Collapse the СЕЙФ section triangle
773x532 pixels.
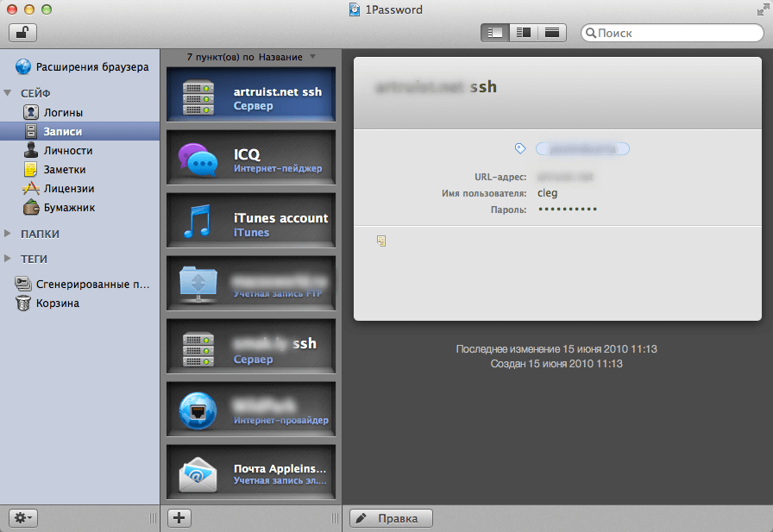click(x=8, y=92)
